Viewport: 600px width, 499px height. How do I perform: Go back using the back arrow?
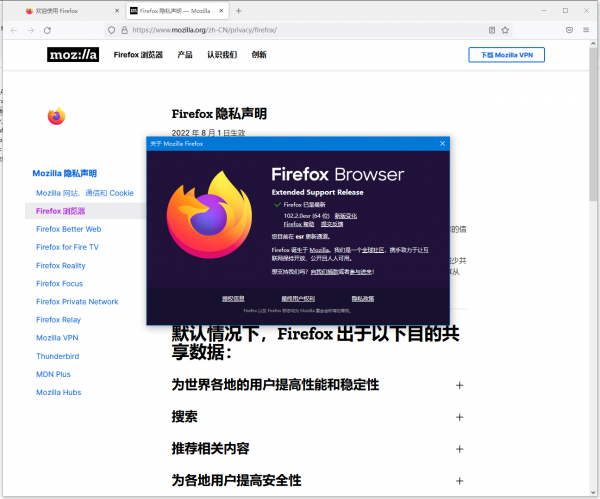point(14,30)
